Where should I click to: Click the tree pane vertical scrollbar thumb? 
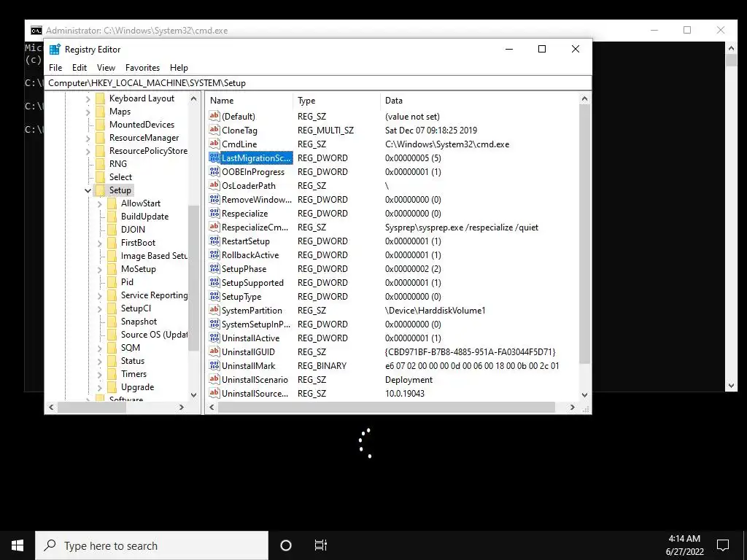tap(193, 278)
